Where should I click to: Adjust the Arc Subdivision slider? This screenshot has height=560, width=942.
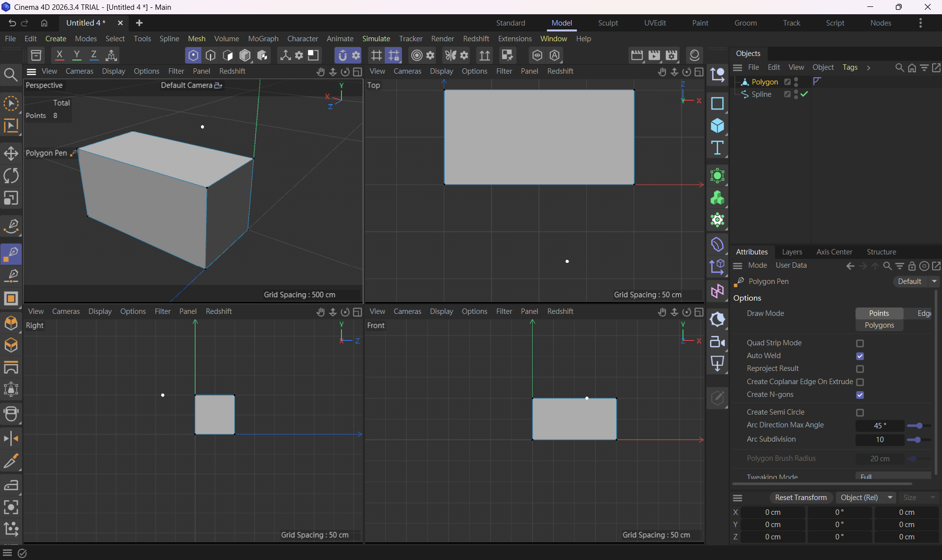tap(918, 440)
